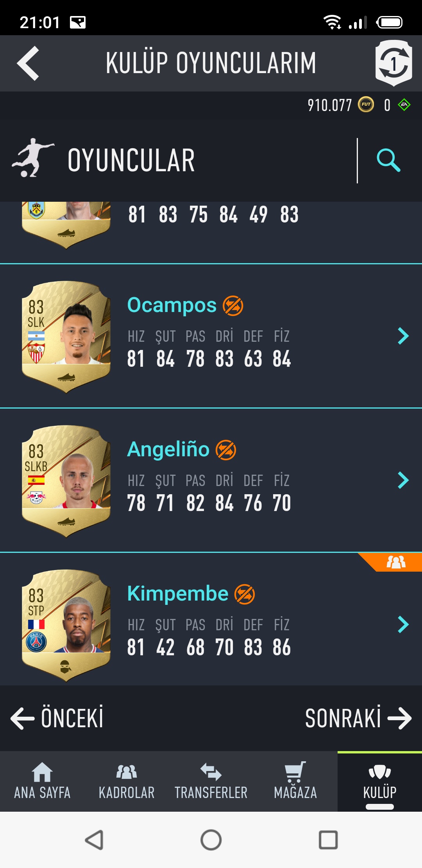422x868 pixels.
Task: Open player search magnifier icon
Action: [388, 160]
